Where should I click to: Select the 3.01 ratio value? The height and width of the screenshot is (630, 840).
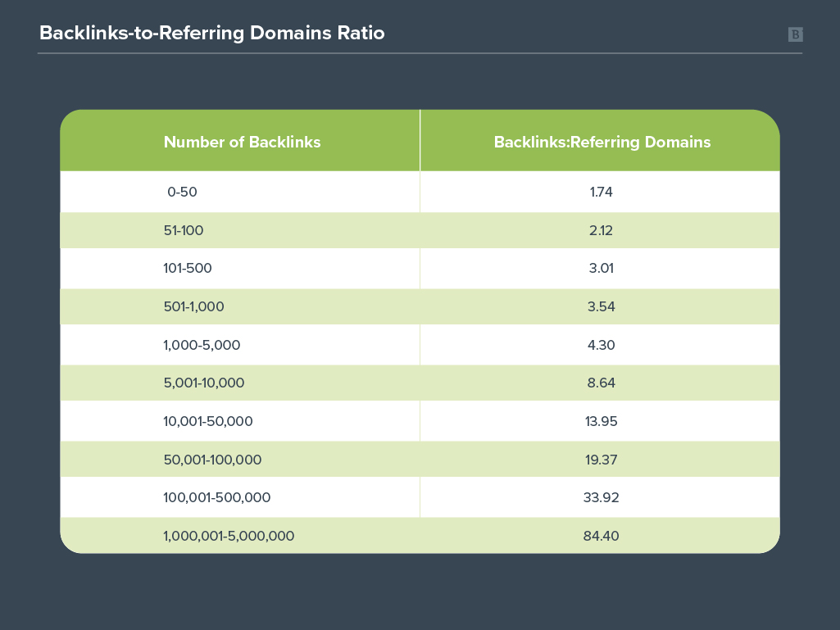tap(600, 269)
